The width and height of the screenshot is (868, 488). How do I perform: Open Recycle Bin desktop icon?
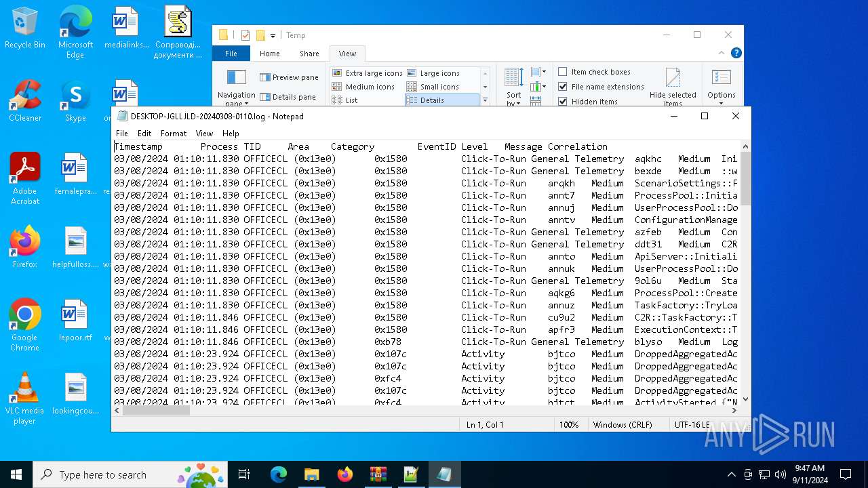(x=25, y=28)
